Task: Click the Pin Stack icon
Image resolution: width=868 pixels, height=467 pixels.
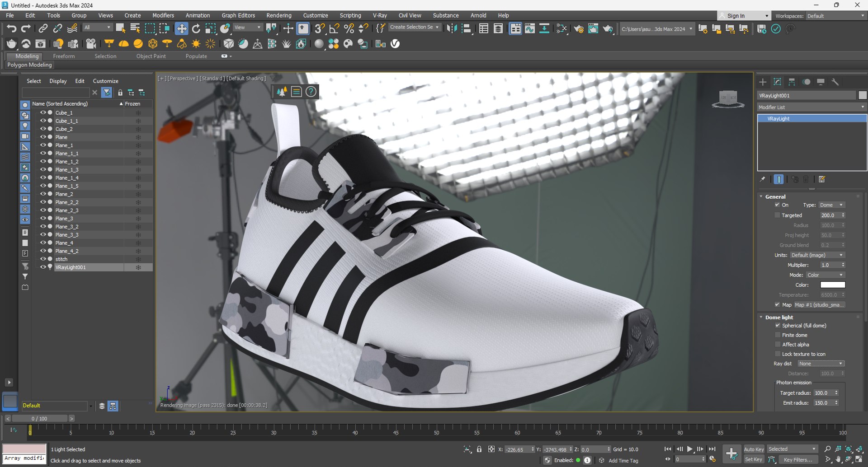Action: [x=763, y=179]
